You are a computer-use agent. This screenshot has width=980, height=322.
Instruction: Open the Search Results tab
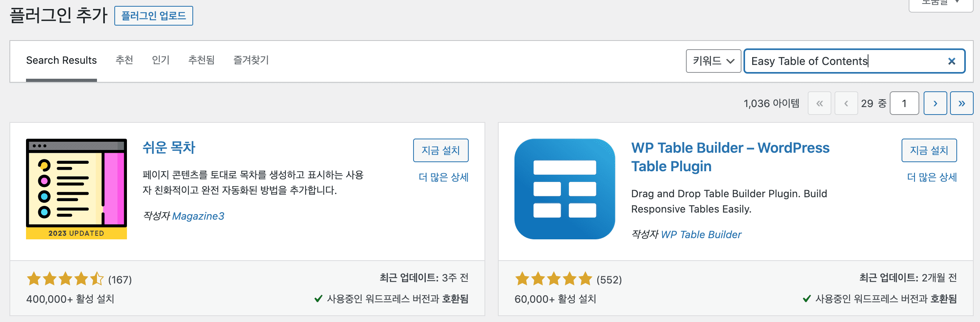(x=61, y=60)
